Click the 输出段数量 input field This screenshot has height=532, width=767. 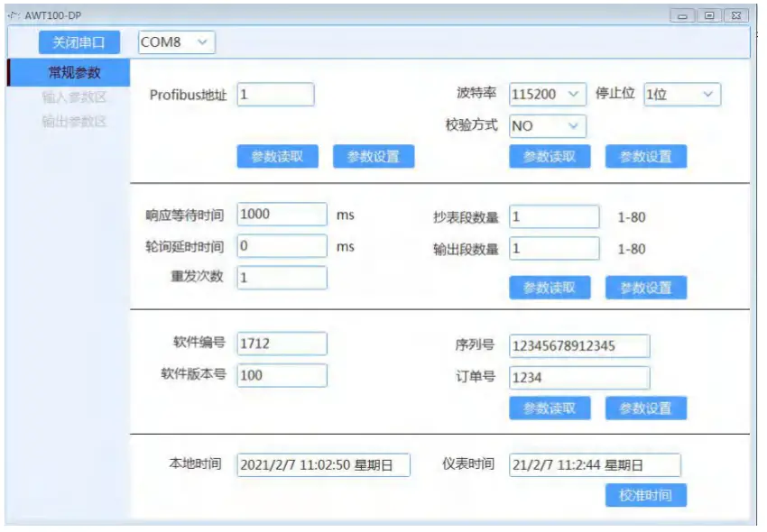click(x=554, y=248)
